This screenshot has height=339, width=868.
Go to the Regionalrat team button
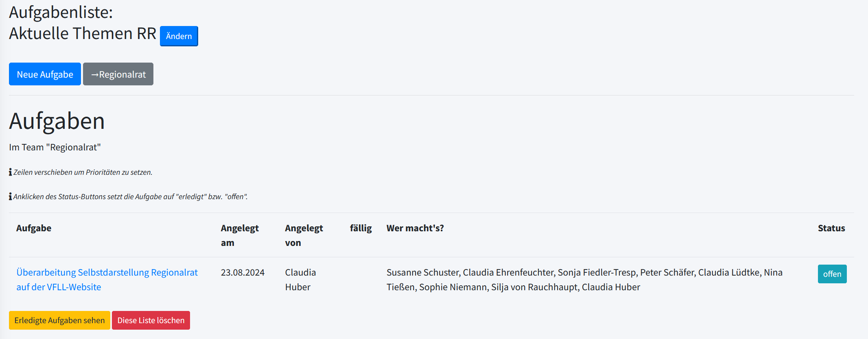118,74
